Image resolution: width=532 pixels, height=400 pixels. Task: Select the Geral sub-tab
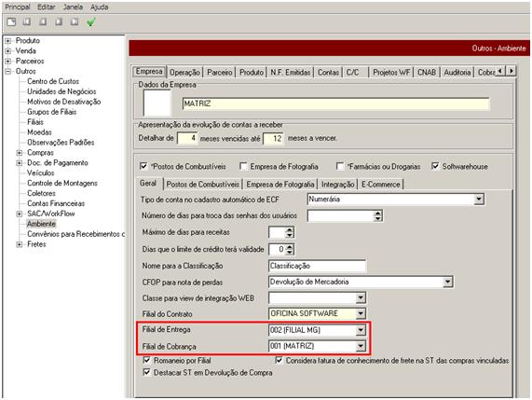coord(148,184)
